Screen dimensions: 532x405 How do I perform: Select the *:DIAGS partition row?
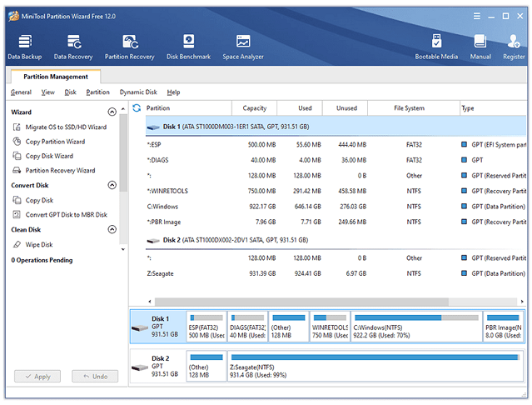[x=336, y=160]
